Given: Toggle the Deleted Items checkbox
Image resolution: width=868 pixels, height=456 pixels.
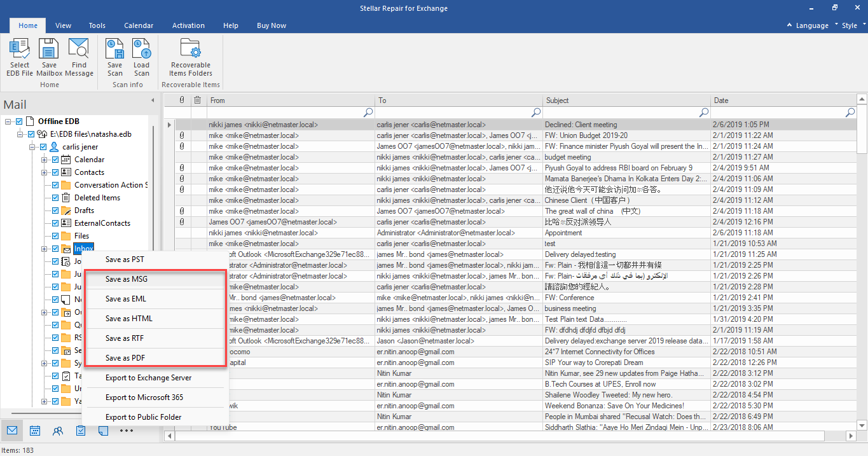Looking at the screenshot, I should [55, 198].
